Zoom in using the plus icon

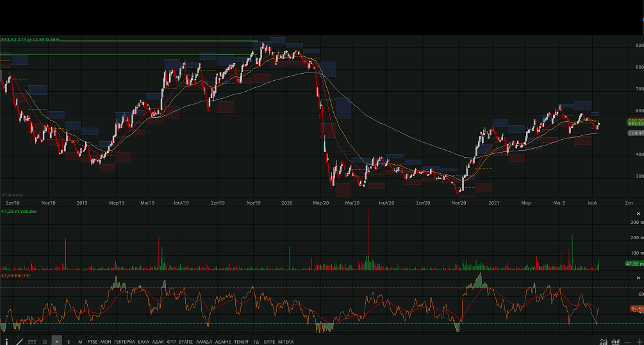tap(639, 341)
